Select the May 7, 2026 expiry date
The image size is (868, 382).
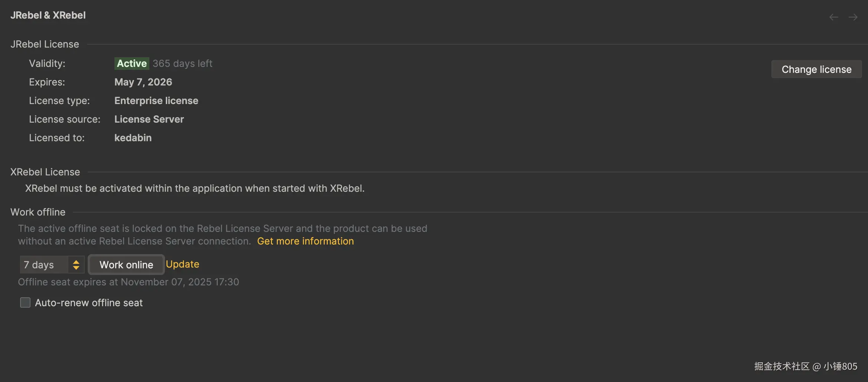[x=143, y=82]
